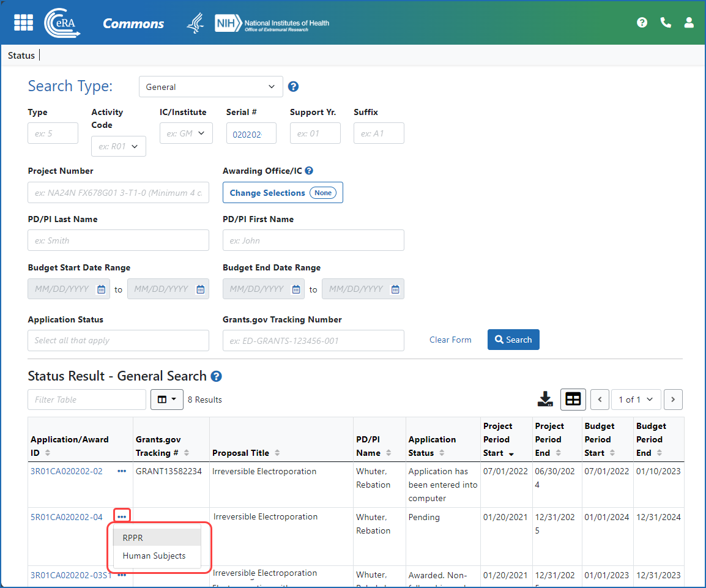
Task: Click help icon next to Search Type
Action: [293, 86]
